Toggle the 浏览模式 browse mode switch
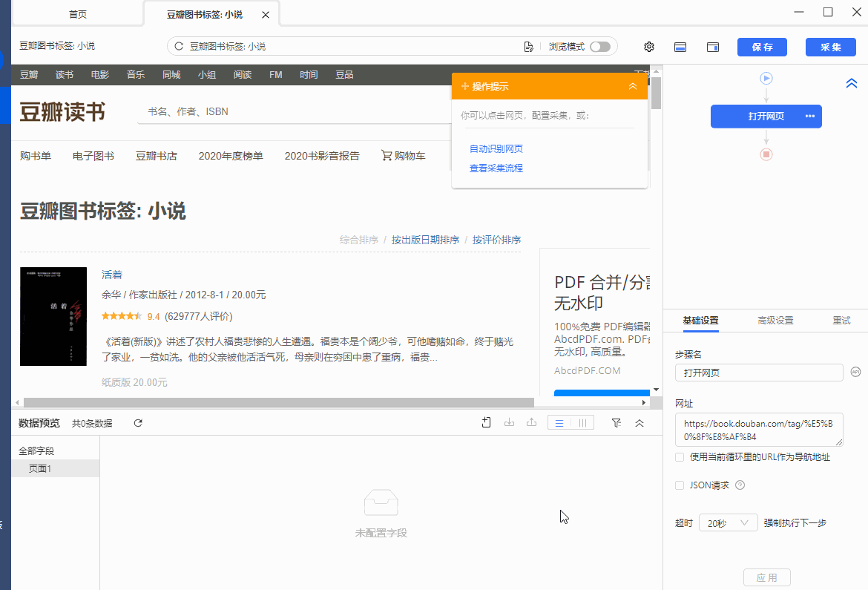The height and width of the screenshot is (590, 868). [x=600, y=47]
